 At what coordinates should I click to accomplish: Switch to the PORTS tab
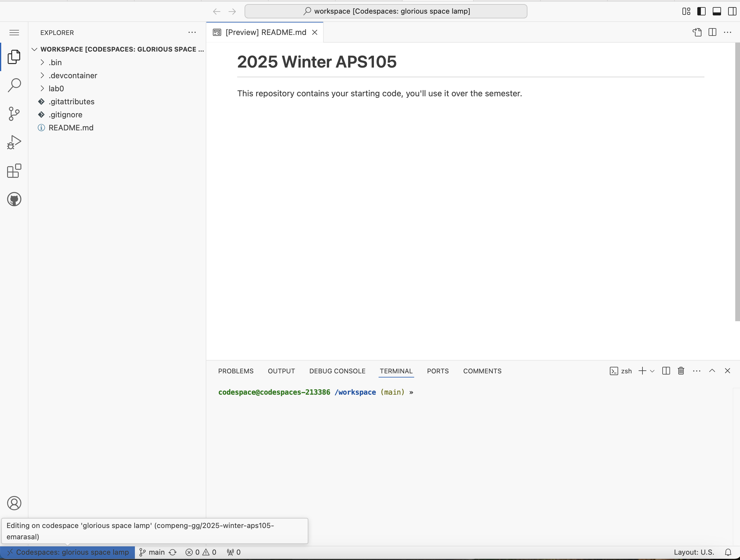pos(438,371)
